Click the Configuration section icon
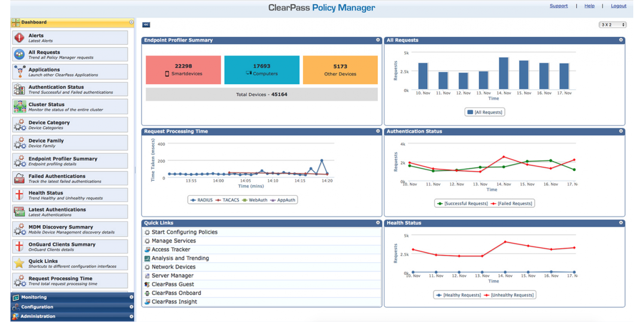This screenshot has height=322, width=644. [x=16, y=307]
